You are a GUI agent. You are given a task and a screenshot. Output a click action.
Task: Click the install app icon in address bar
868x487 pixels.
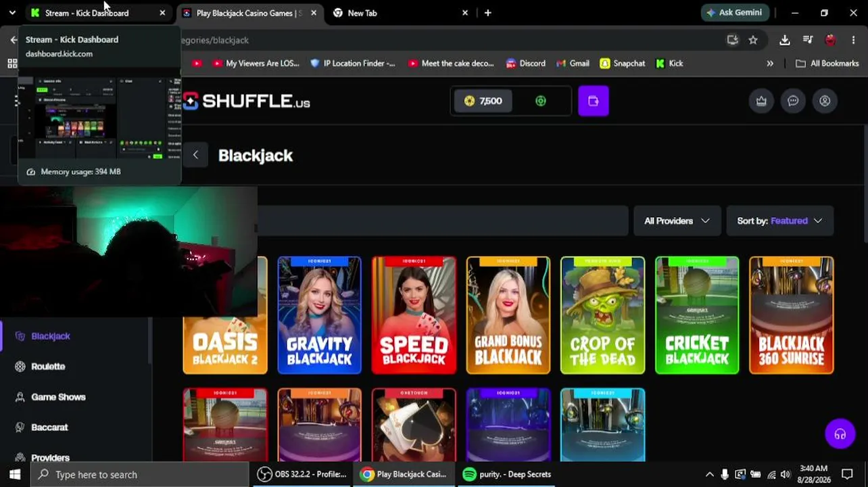click(732, 40)
